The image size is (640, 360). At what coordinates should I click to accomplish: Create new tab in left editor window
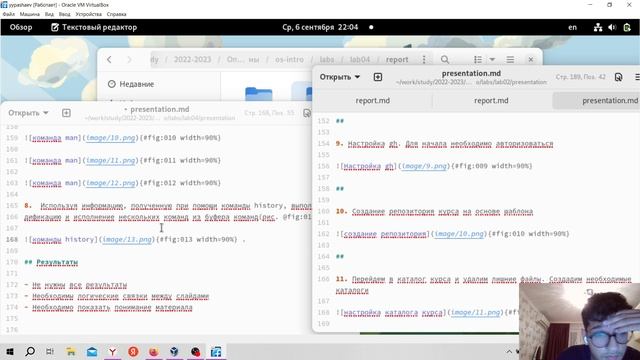[66, 113]
